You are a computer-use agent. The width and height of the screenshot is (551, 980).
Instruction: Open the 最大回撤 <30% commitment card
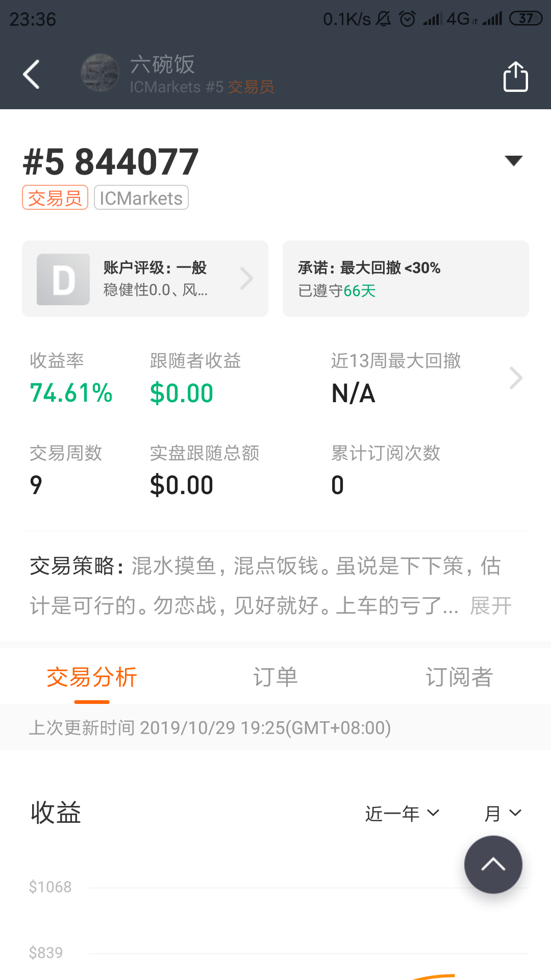[406, 279]
